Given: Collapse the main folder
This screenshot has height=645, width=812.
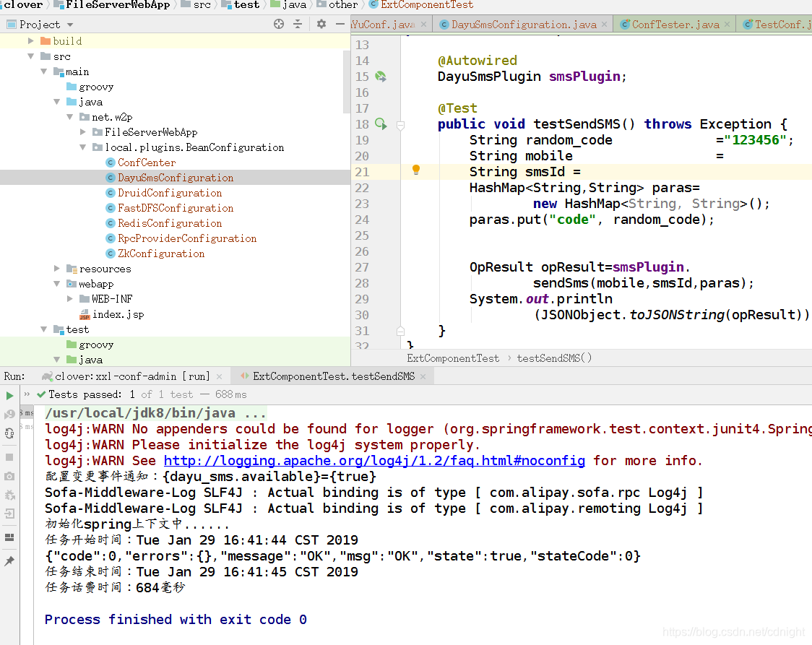Looking at the screenshot, I should [43, 72].
